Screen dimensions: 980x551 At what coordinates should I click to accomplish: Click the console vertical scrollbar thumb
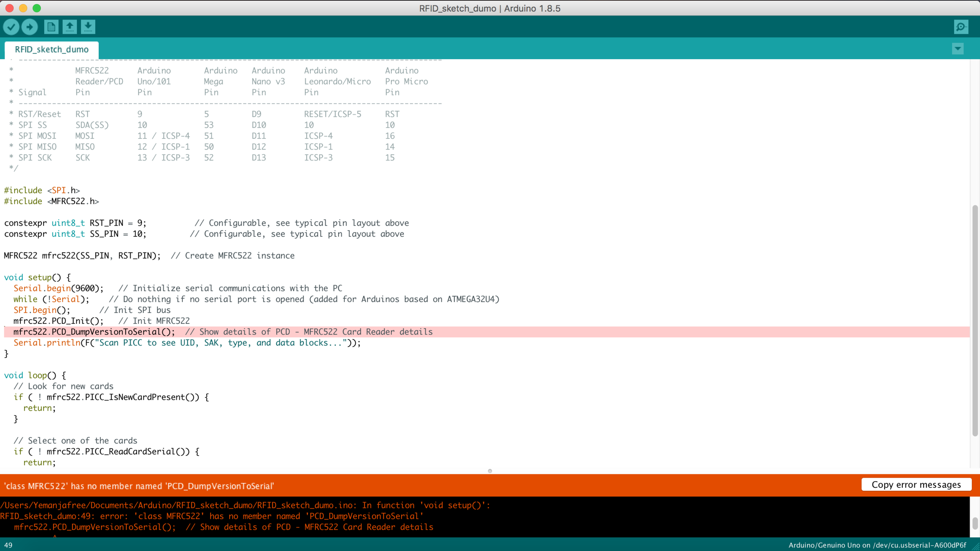coord(975,523)
